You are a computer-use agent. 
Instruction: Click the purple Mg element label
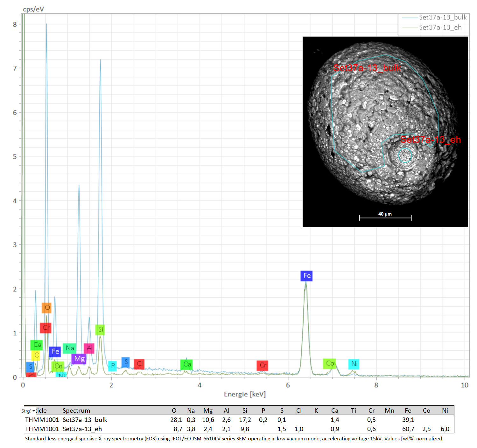pos(79,359)
